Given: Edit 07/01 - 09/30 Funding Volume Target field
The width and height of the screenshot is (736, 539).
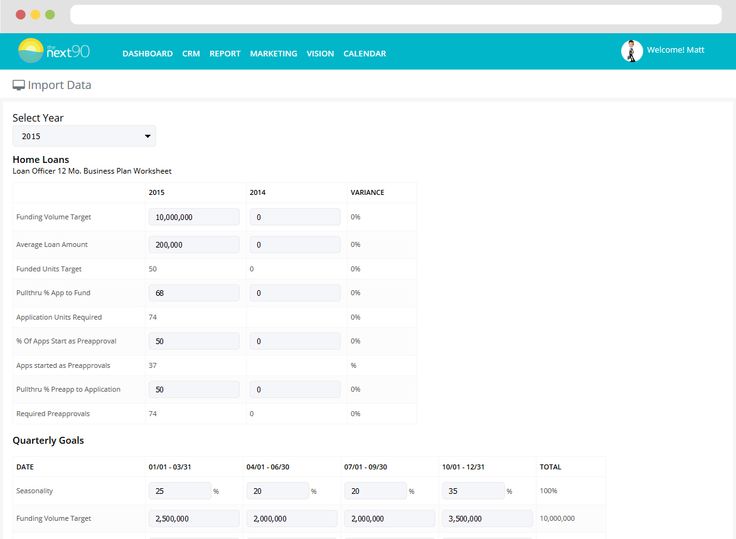Looking at the screenshot, I should click(x=390, y=519).
